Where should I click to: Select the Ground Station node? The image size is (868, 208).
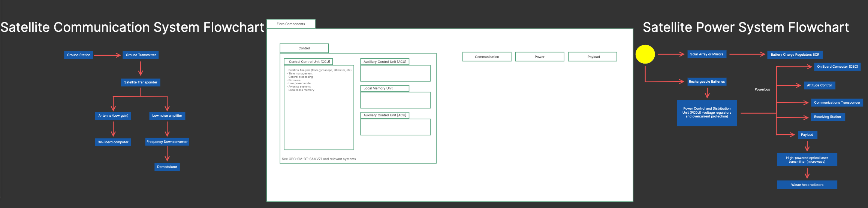79,55
